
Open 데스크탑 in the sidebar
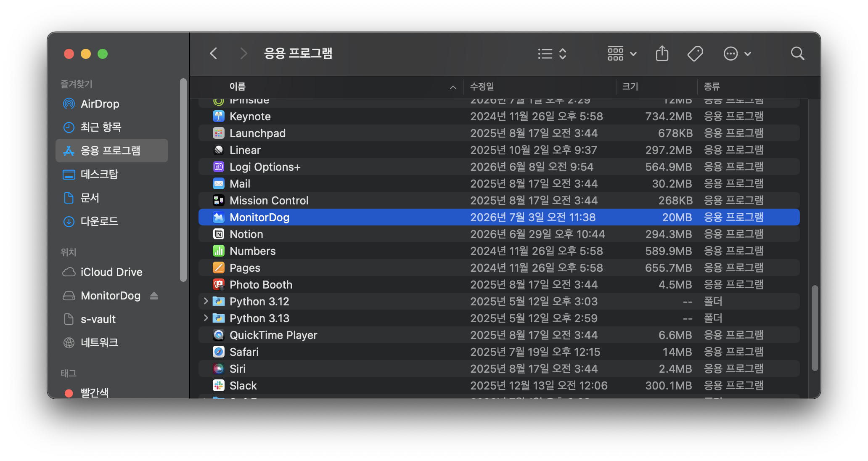tap(111, 174)
